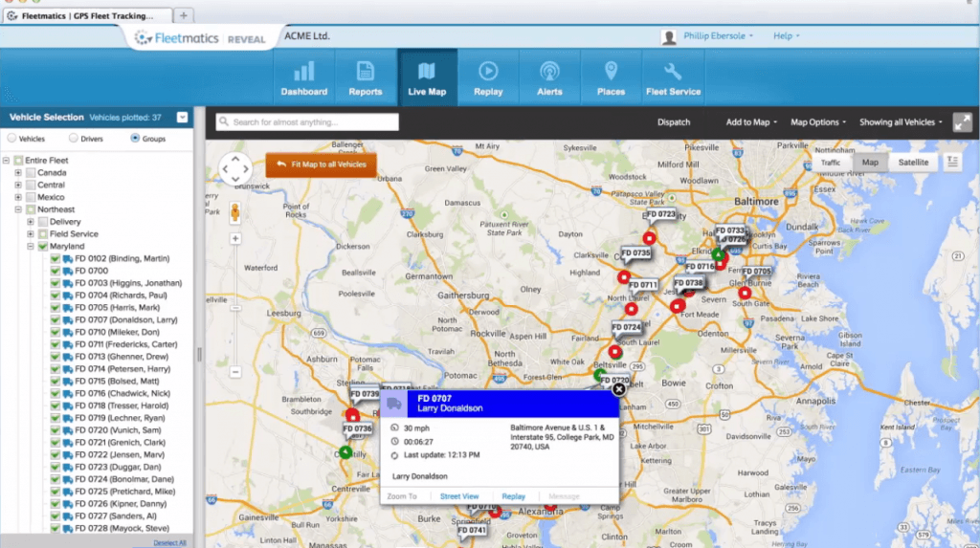Screen dimensions: 980x548
Task: Check the Delivery group checkbox
Action: (43, 222)
